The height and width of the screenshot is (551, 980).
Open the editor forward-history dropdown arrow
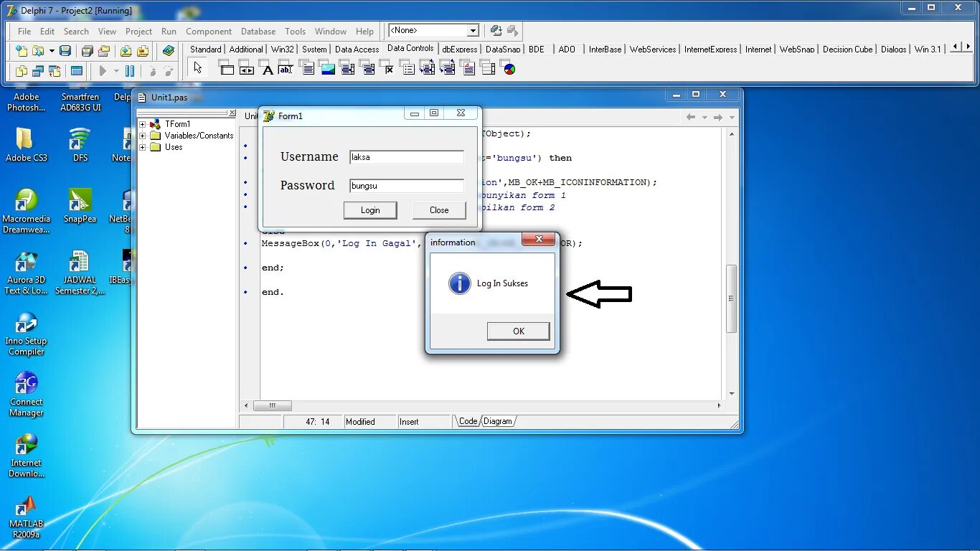(x=732, y=117)
